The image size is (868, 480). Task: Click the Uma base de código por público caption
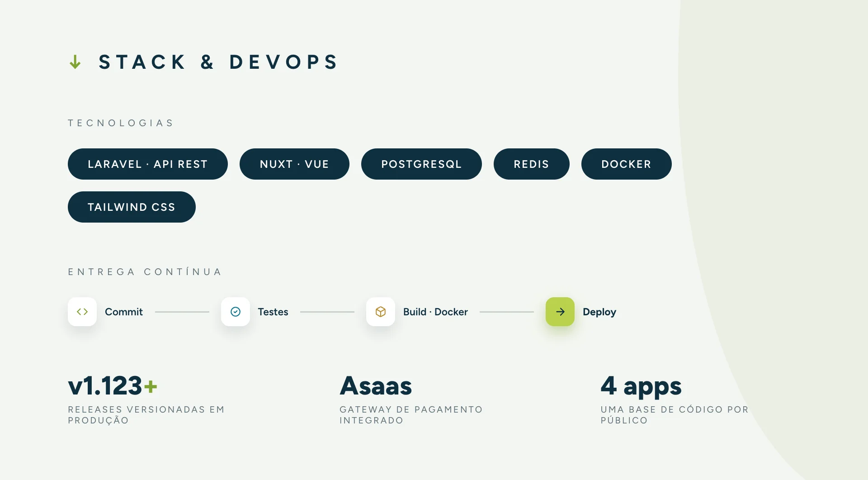coord(675,415)
